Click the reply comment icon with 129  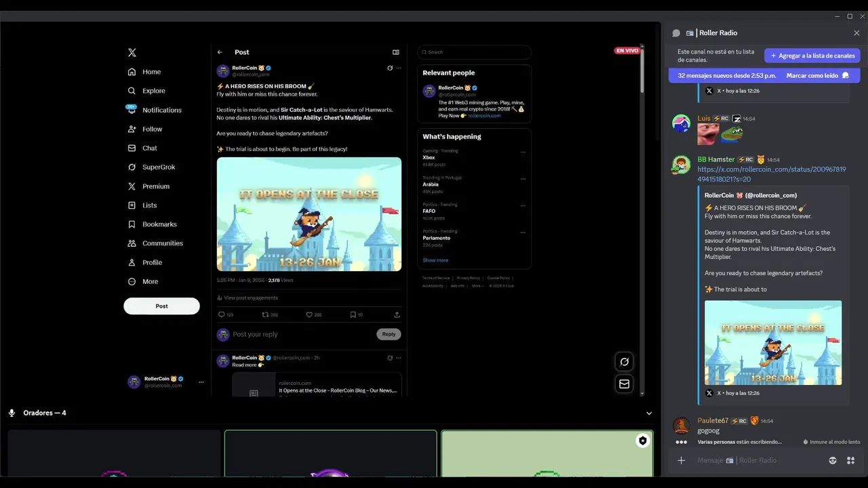coord(221,314)
